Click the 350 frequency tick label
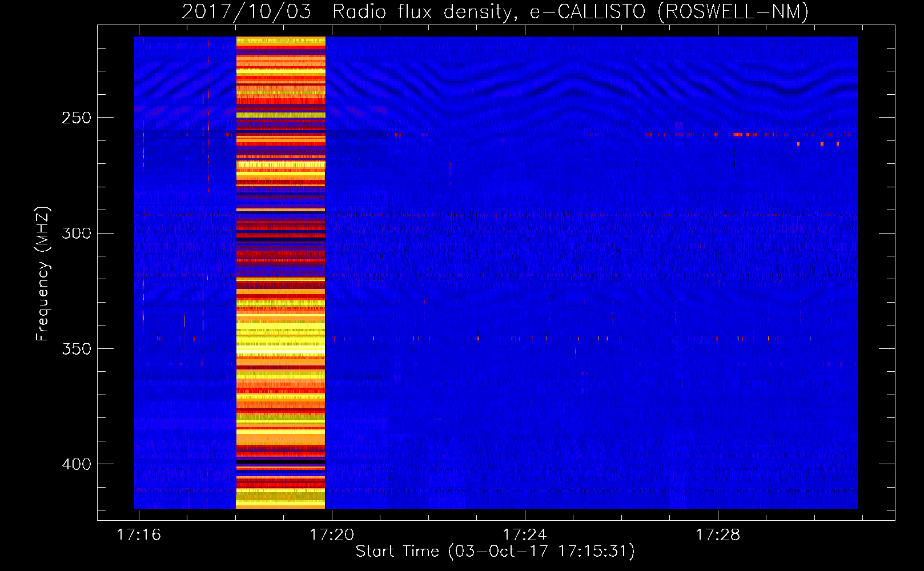The height and width of the screenshot is (571, 924). coord(77,349)
